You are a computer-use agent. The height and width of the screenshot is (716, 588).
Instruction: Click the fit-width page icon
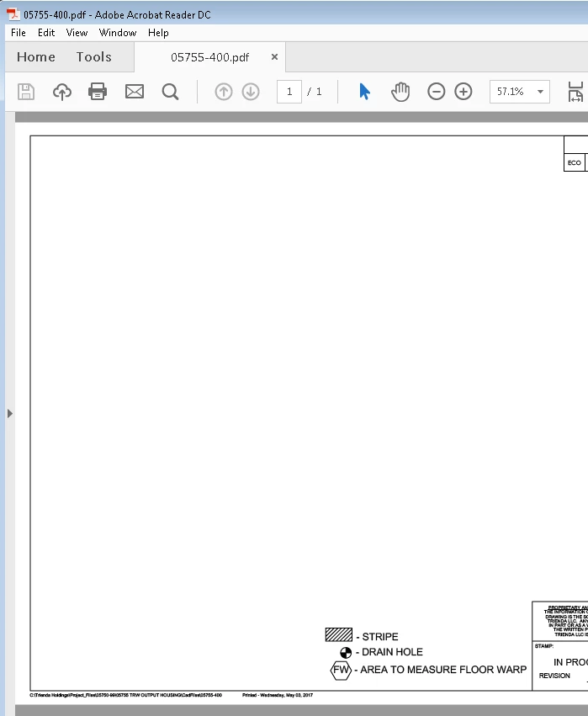[576, 92]
